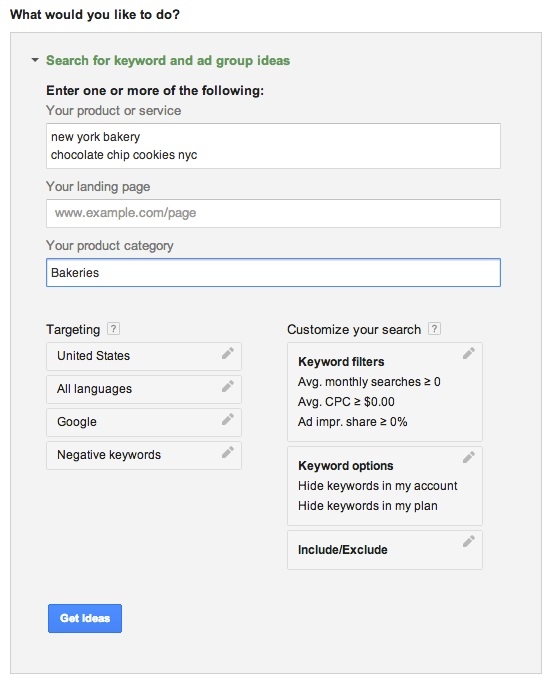Open Keyword options pencil icon
This screenshot has height=682, width=556.
[x=469, y=457]
